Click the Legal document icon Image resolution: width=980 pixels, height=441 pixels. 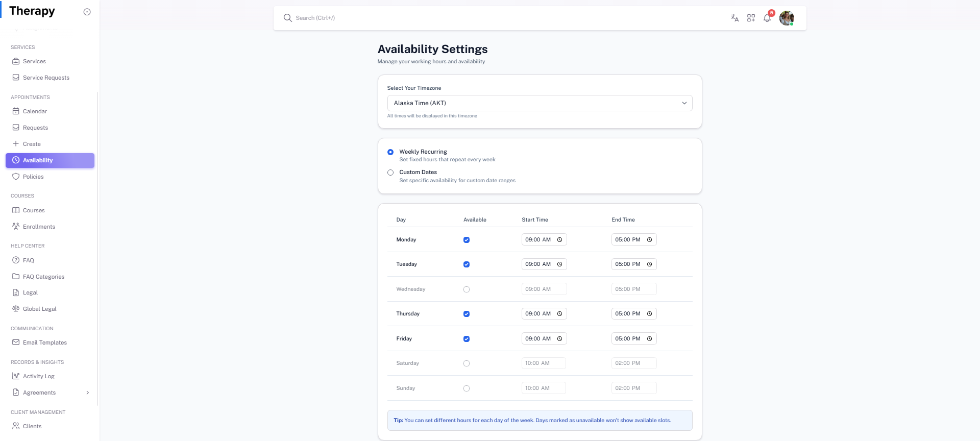pos(16,292)
